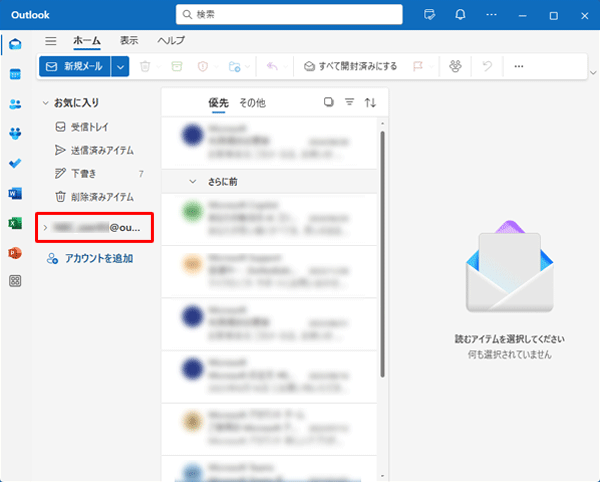Screen dimensions: 600x482
Task: Open title bar more options ellipsis
Action: (x=491, y=15)
